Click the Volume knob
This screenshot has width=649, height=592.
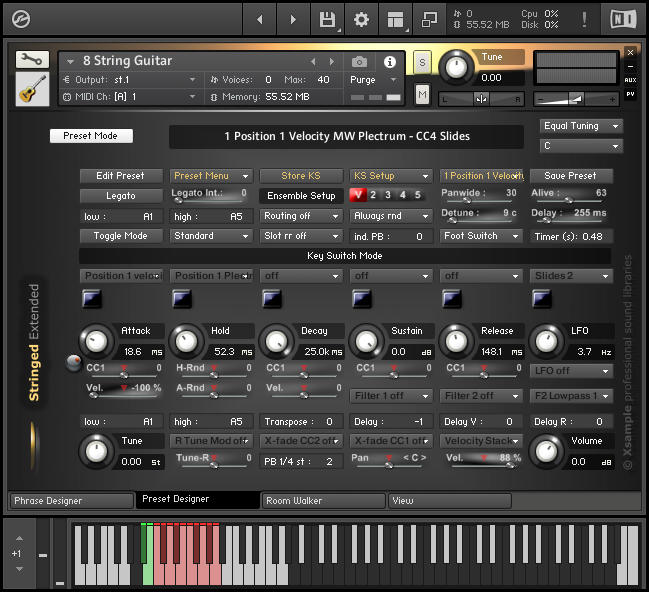click(546, 452)
